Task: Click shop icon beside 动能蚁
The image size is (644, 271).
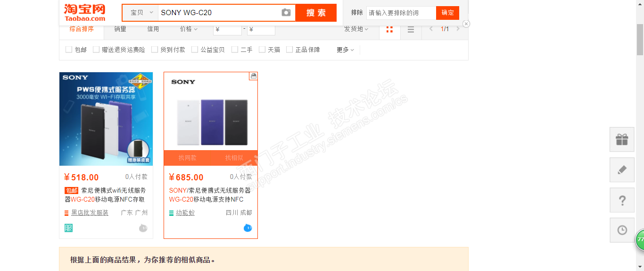Action: pos(171,213)
